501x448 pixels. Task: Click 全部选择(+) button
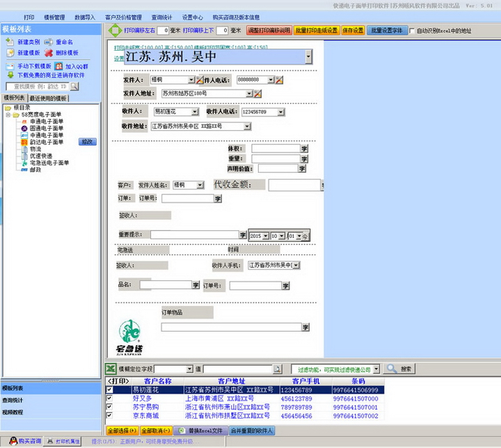pos(122,431)
